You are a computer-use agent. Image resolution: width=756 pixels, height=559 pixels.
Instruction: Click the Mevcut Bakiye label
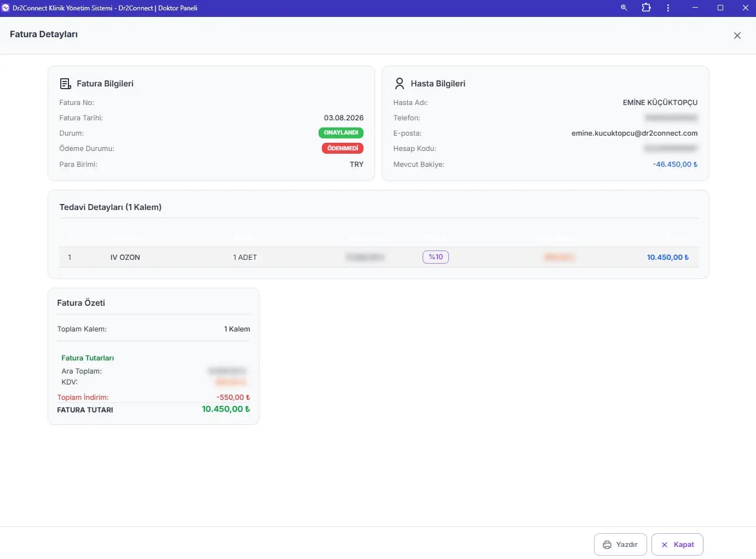click(x=419, y=164)
